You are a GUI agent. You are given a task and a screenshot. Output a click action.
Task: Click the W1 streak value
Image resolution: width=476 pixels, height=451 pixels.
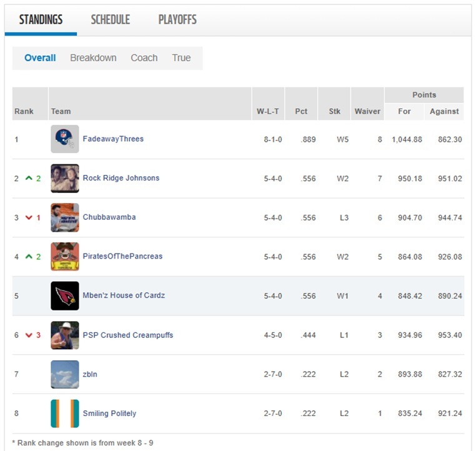pyautogui.click(x=342, y=296)
